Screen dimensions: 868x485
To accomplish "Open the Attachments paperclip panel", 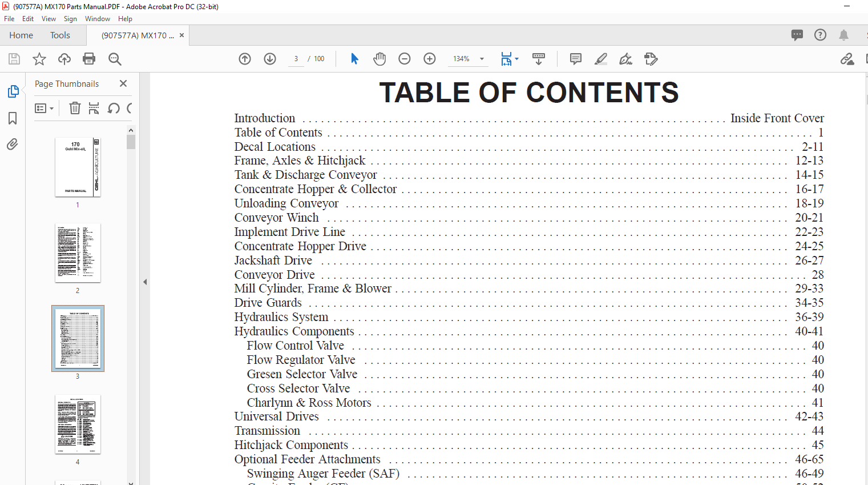I will pos(13,144).
